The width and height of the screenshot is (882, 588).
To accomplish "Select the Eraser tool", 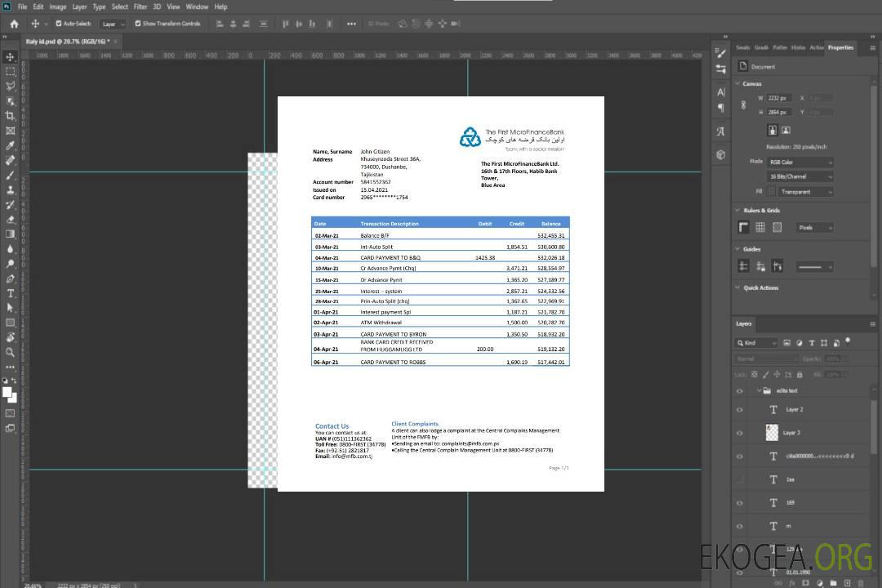I will [10, 220].
